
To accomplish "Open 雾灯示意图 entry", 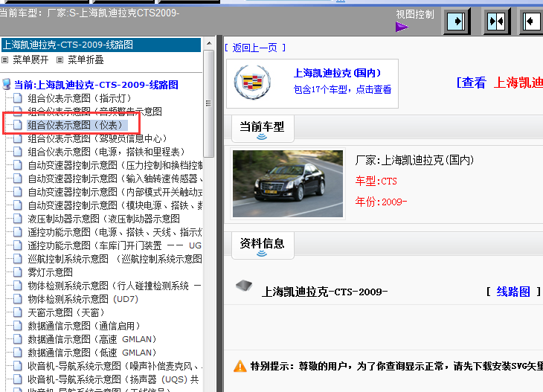I will [x=51, y=272].
